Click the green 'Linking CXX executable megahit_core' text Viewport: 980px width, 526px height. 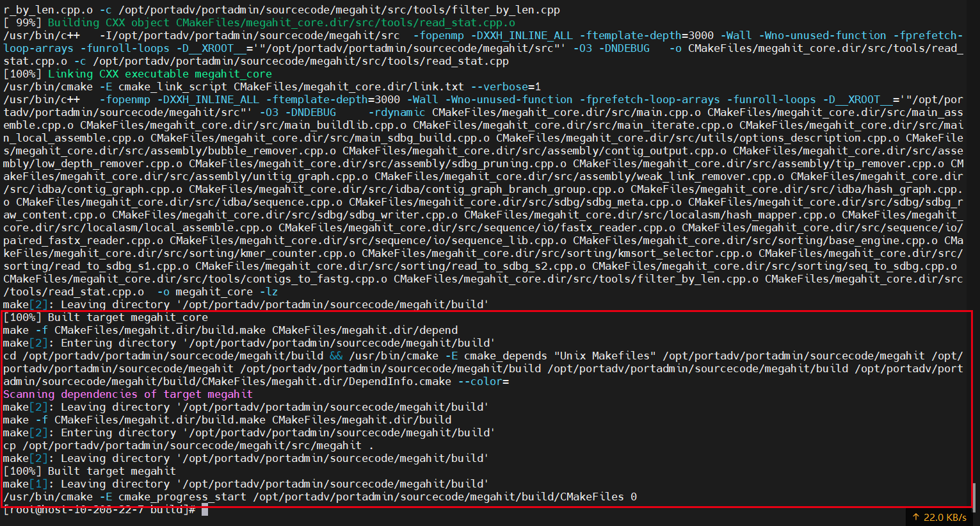(x=160, y=74)
